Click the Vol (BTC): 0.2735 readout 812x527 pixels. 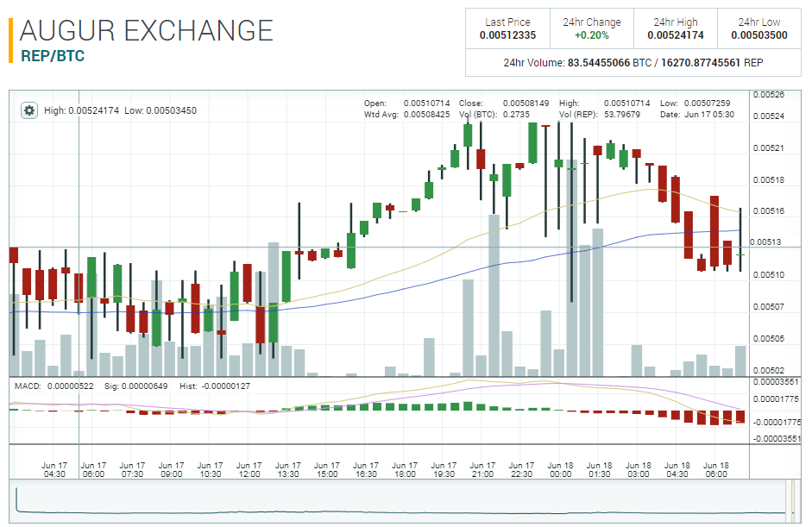[x=494, y=115]
